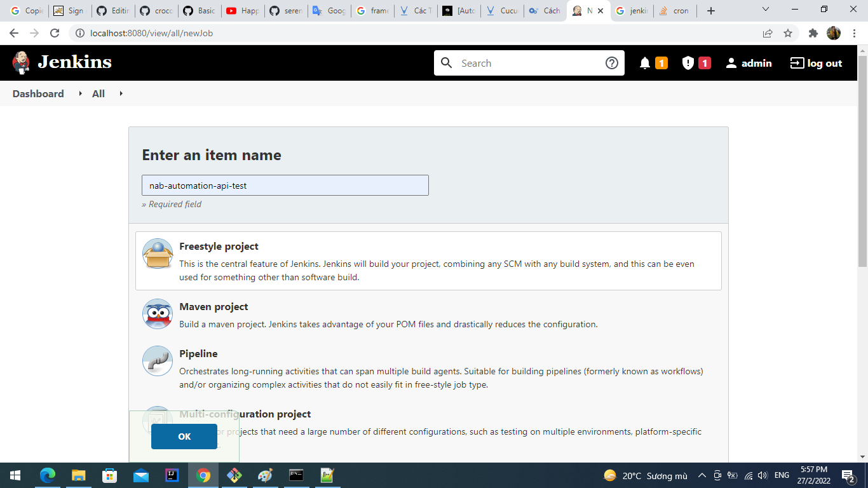Click the log out link
The height and width of the screenshot is (488, 868).
[x=816, y=63]
